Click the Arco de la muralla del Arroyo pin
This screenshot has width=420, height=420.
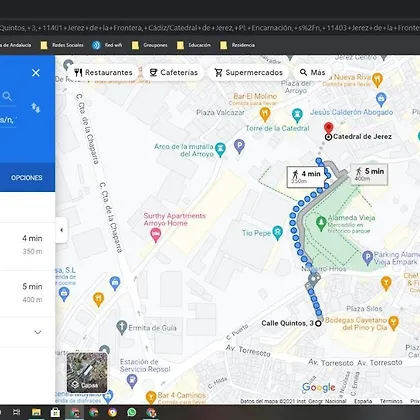pyautogui.click(x=220, y=149)
